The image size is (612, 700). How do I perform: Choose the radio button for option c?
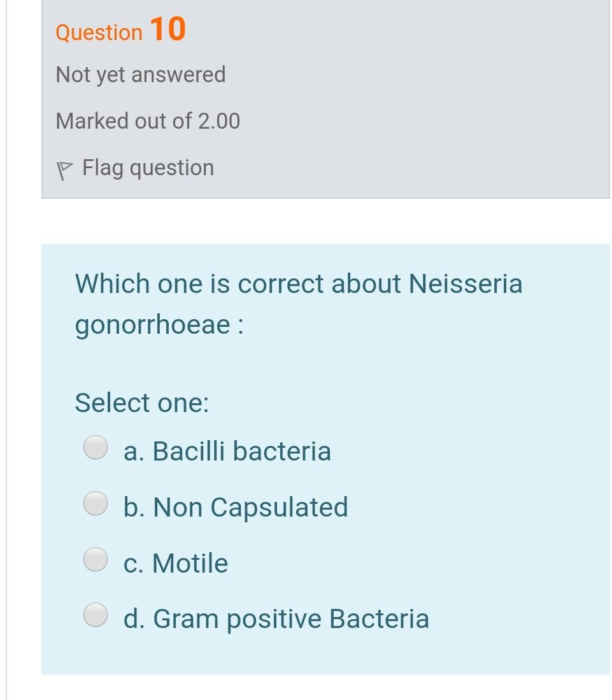96,559
